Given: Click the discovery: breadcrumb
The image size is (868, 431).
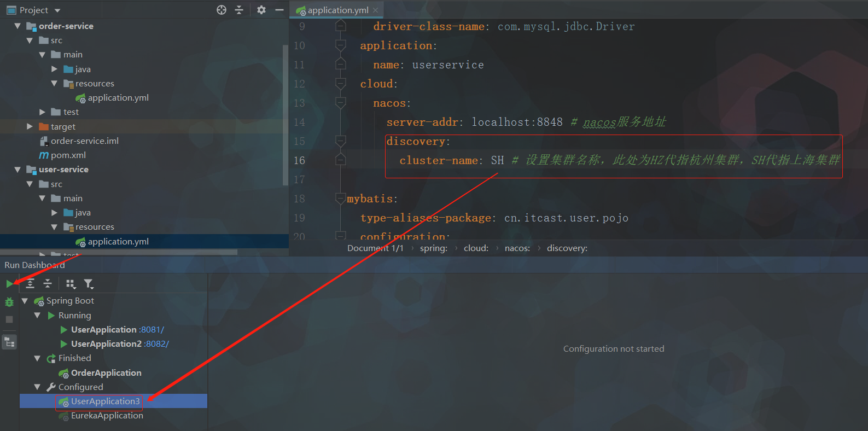Looking at the screenshot, I should (567, 248).
